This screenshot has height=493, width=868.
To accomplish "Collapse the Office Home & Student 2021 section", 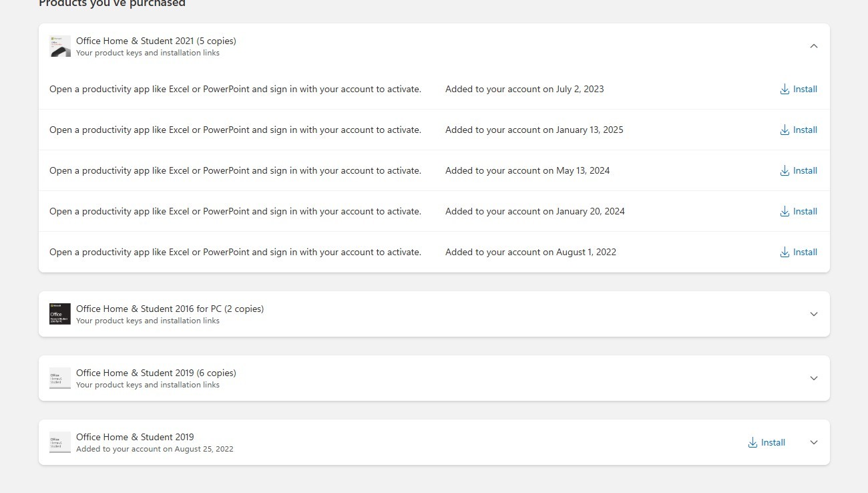I will 813,46.
